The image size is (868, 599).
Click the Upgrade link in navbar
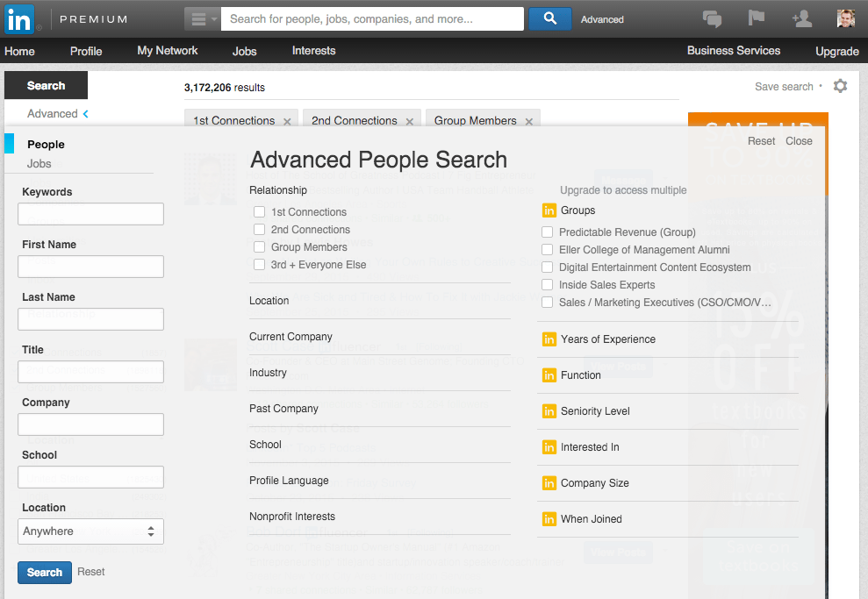tap(837, 52)
